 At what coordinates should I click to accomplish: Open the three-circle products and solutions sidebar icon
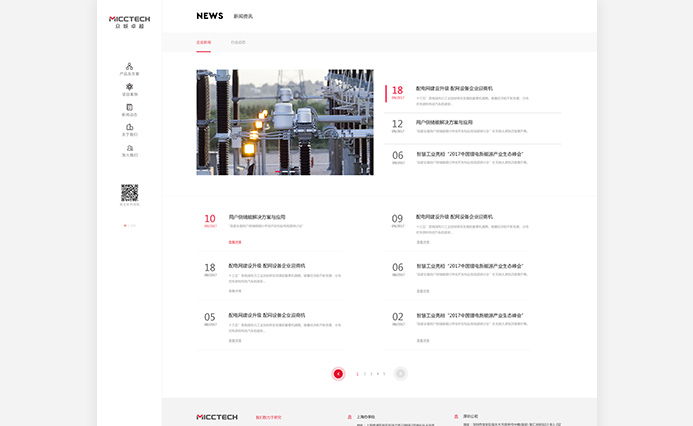point(129,66)
